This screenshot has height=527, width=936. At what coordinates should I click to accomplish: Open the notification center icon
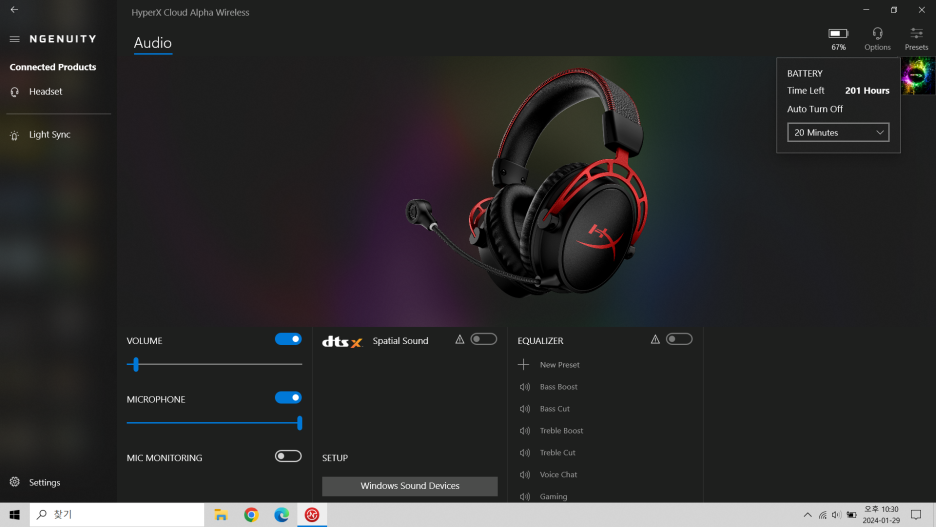click(916, 514)
